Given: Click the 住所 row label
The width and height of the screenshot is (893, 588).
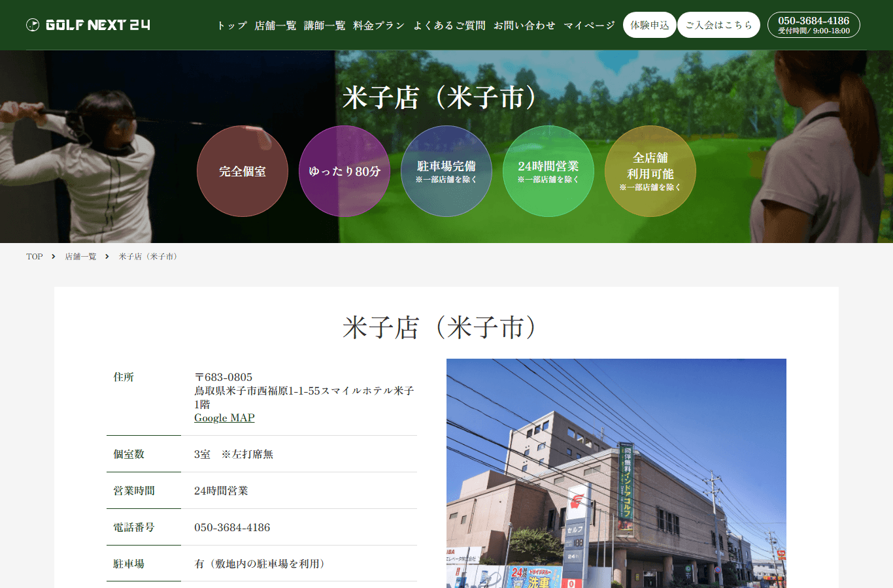Looking at the screenshot, I should click(124, 377).
